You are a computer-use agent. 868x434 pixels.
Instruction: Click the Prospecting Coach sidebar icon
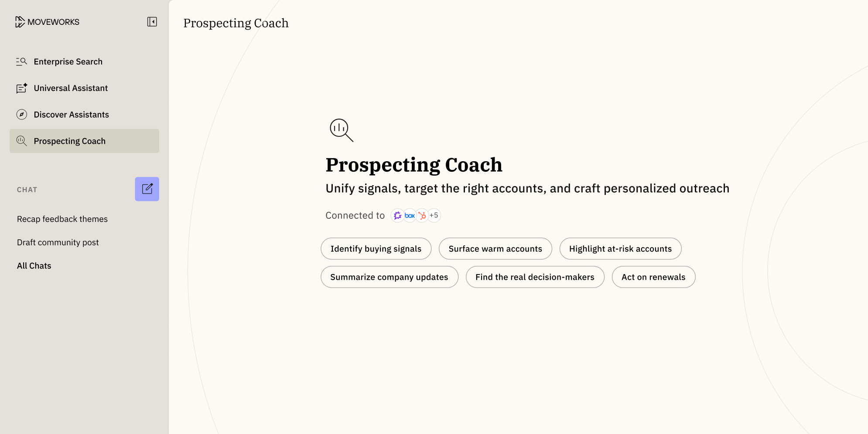coord(21,141)
